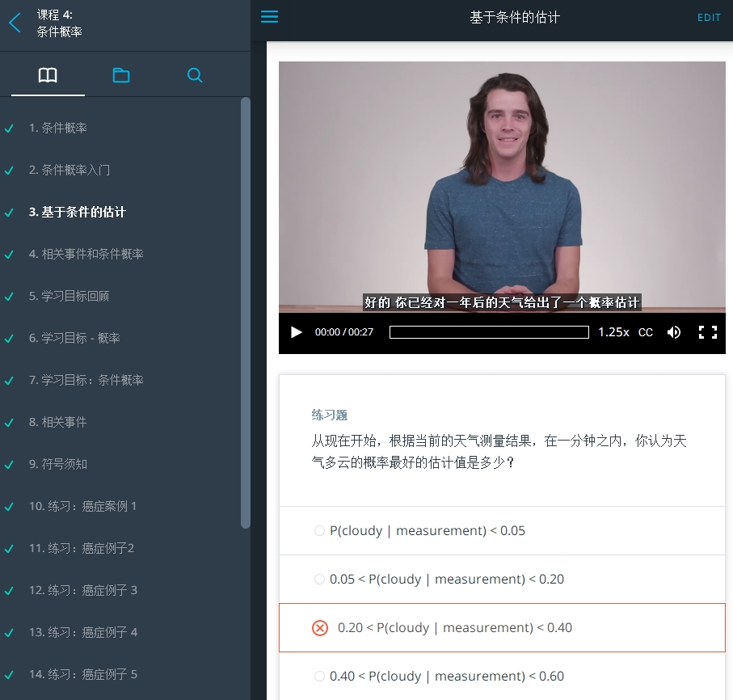Click the video progress bar
Image resolution: width=733 pixels, height=700 pixels.
pos(488,332)
